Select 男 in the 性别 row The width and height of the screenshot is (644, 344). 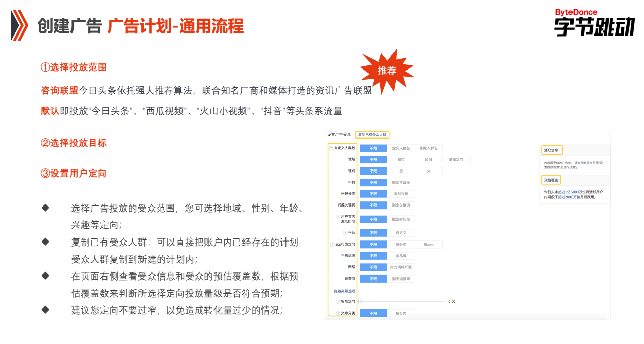click(x=401, y=170)
